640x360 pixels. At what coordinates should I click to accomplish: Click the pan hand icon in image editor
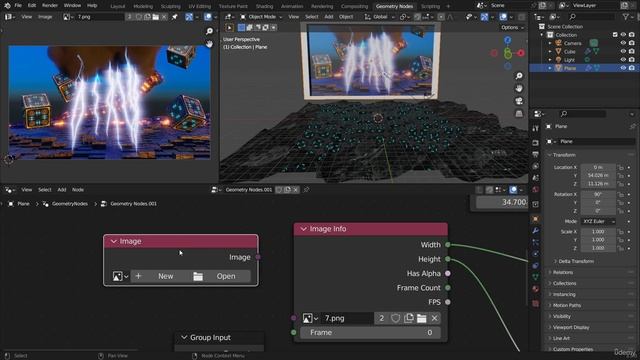[x=209, y=44]
